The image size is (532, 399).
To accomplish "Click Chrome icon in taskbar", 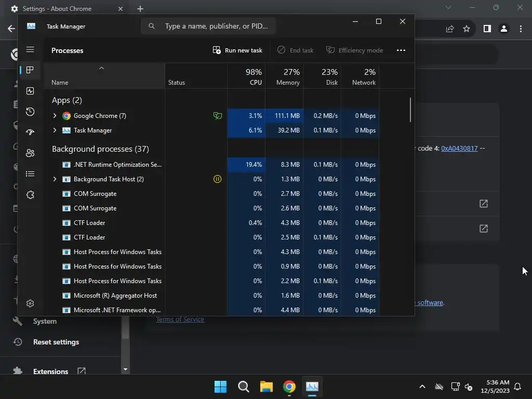I will (289, 387).
